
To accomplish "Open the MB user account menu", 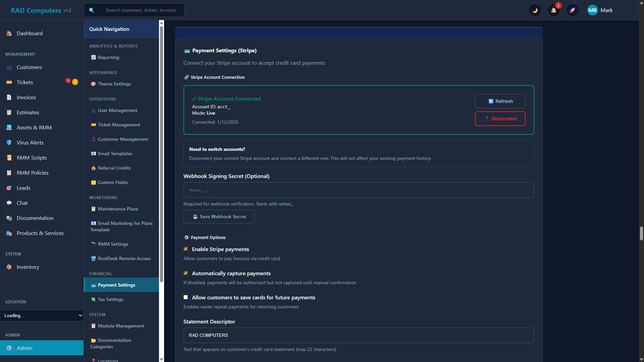I will (592, 10).
